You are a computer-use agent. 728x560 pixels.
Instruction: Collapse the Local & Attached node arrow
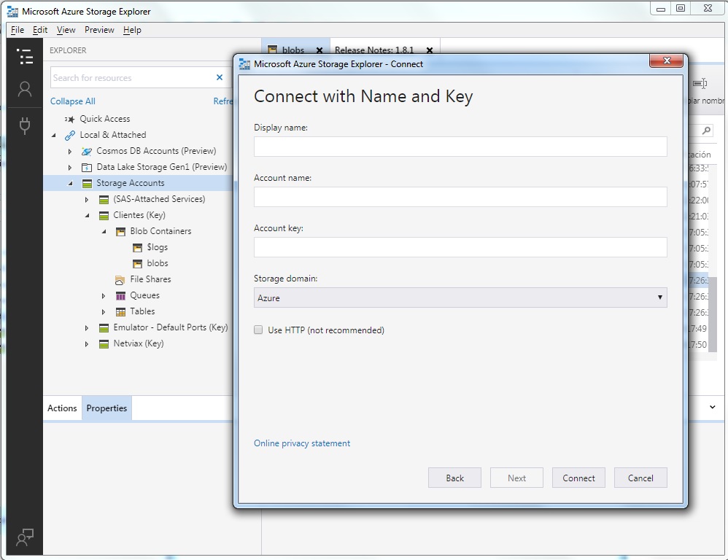pos(54,135)
